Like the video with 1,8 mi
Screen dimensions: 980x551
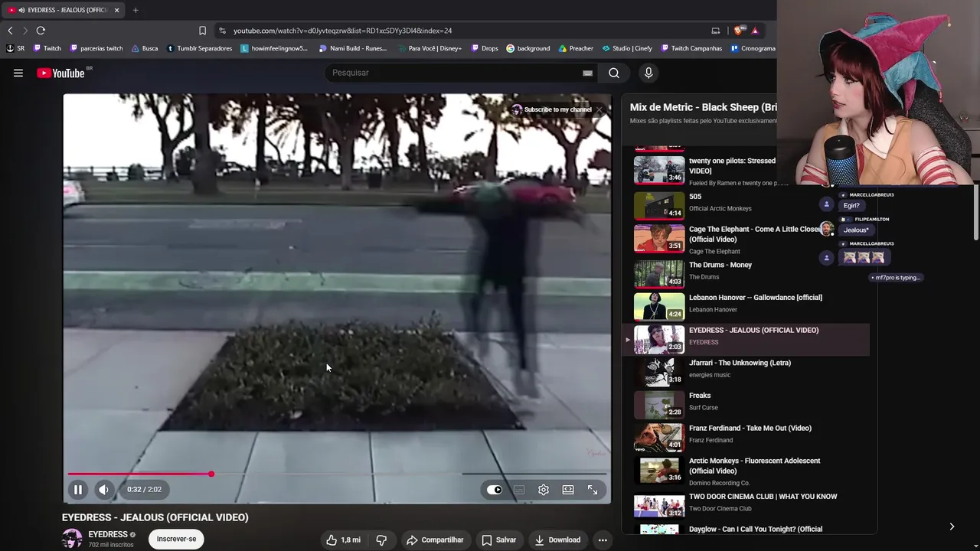point(343,540)
